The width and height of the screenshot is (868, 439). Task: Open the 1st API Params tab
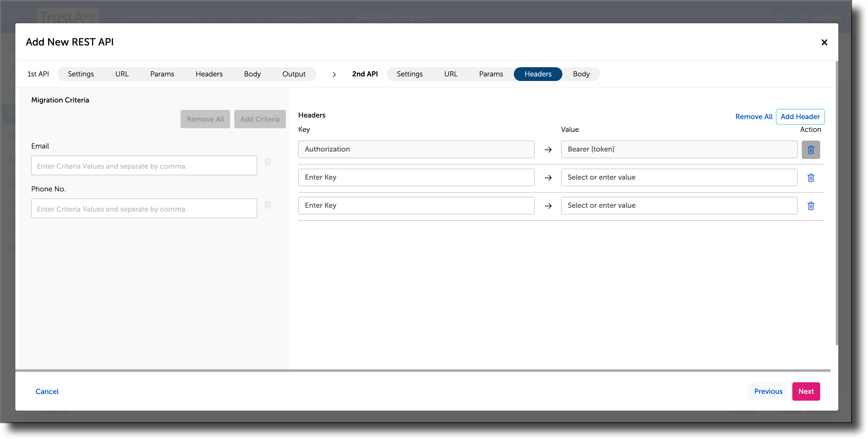162,74
